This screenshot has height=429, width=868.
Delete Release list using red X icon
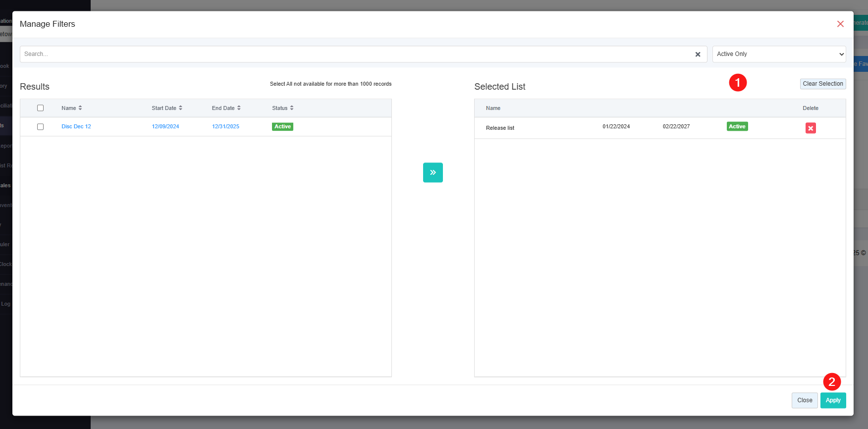[811, 128]
